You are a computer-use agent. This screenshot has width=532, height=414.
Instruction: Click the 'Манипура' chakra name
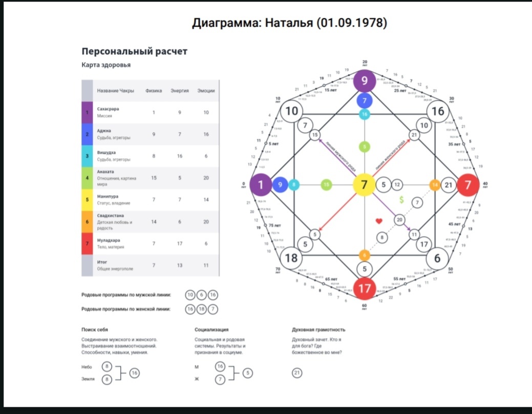tap(108, 196)
